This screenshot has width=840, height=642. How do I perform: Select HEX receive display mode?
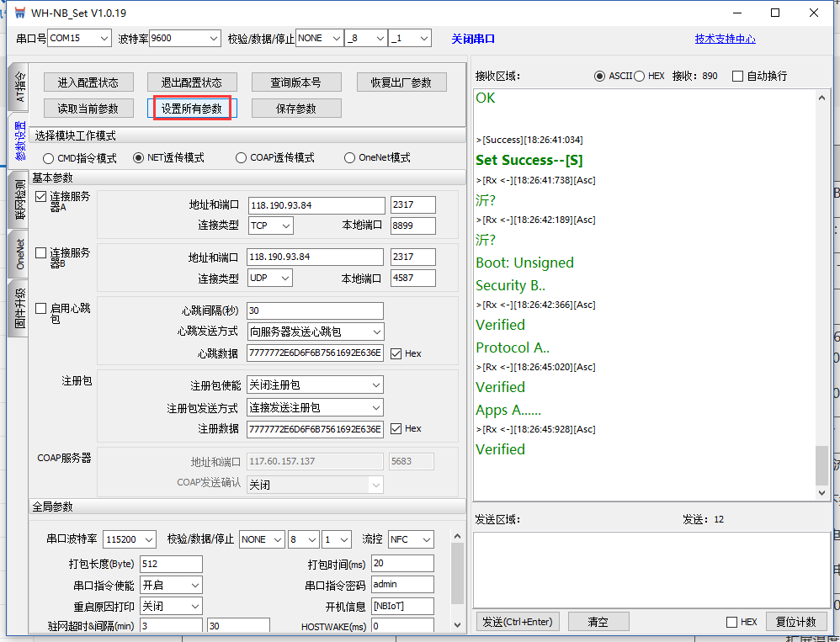click(639, 76)
